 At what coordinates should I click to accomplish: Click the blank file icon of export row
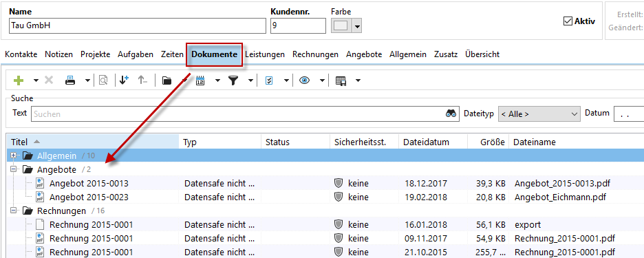pos(40,225)
